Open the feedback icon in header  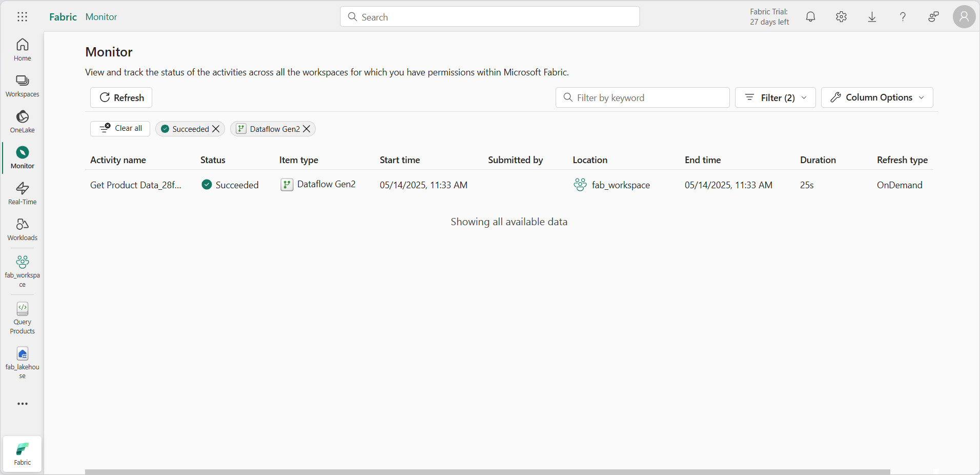pyautogui.click(x=933, y=17)
